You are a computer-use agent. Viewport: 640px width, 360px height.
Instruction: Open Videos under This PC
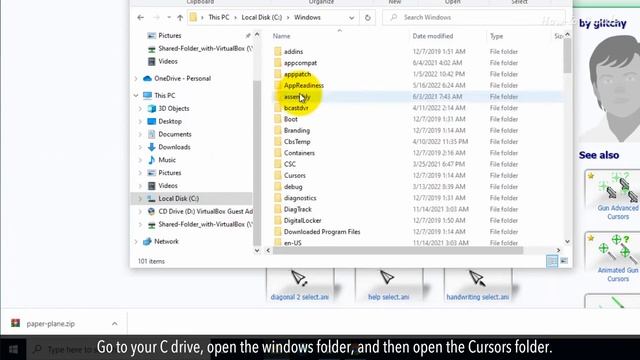click(168, 186)
